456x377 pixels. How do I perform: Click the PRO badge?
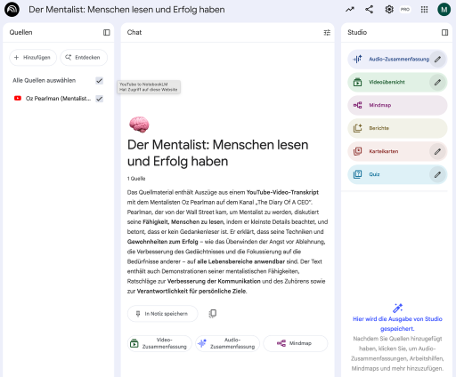coord(405,9)
